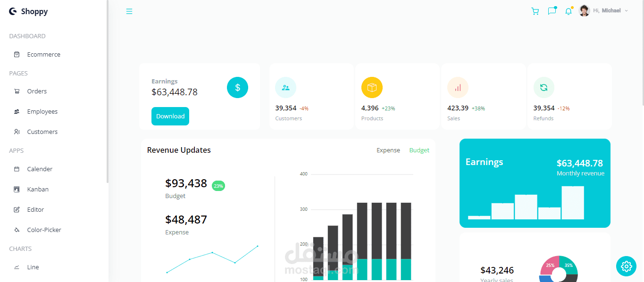Select the Expense legend label

[388, 150]
